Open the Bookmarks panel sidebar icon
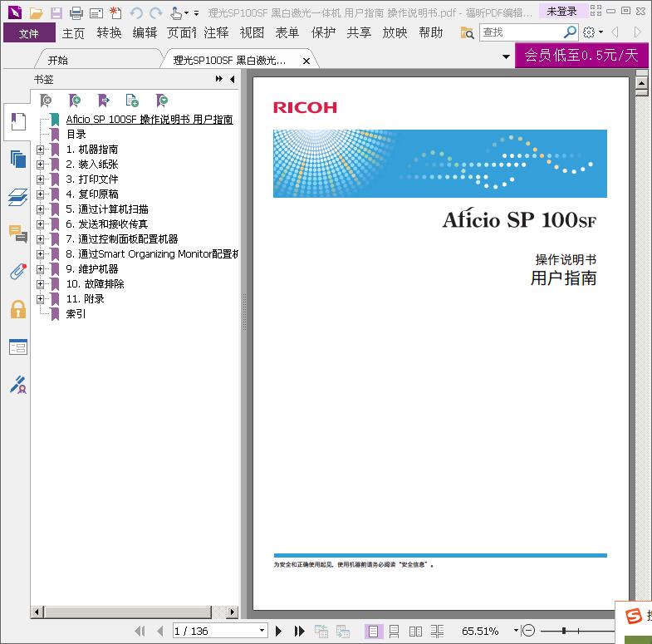 (18, 122)
